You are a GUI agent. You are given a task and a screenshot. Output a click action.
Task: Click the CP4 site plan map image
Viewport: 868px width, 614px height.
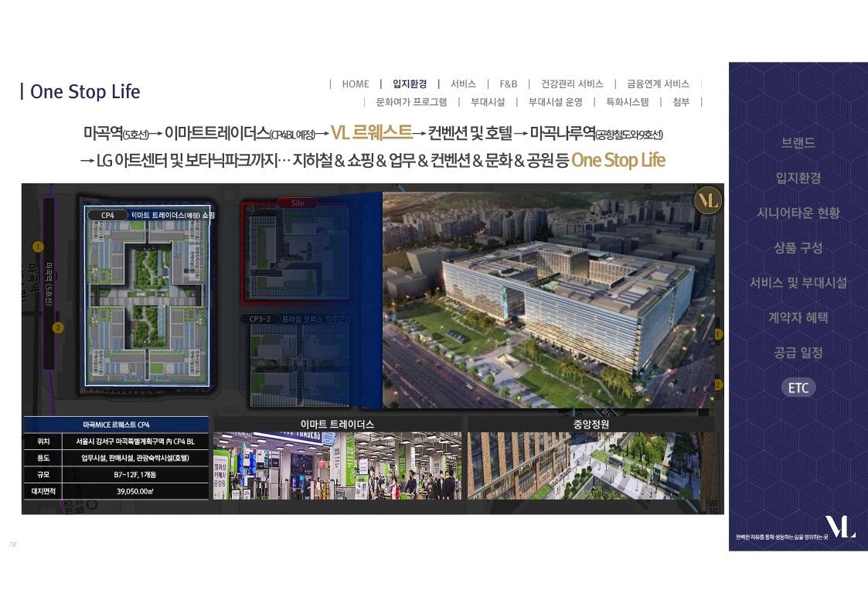click(147, 295)
